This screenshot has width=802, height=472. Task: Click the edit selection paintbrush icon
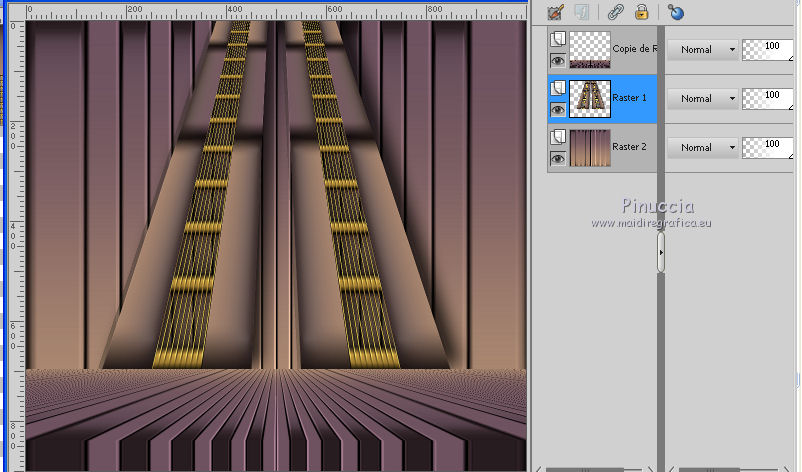555,12
